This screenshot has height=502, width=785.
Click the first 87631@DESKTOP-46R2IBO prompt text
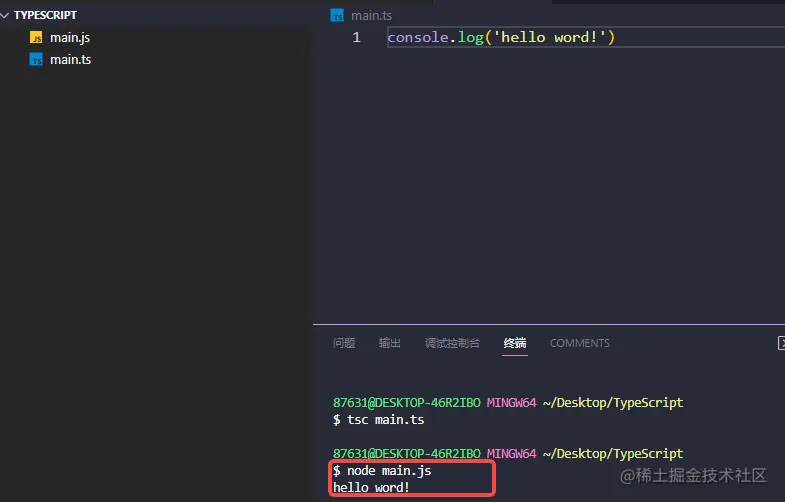[407, 402]
